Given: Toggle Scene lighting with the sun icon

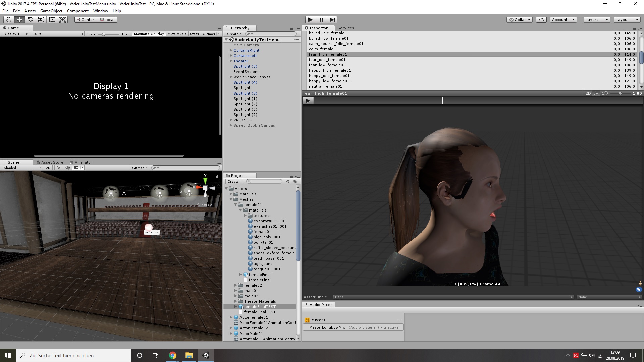Looking at the screenshot, I should (59, 168).
